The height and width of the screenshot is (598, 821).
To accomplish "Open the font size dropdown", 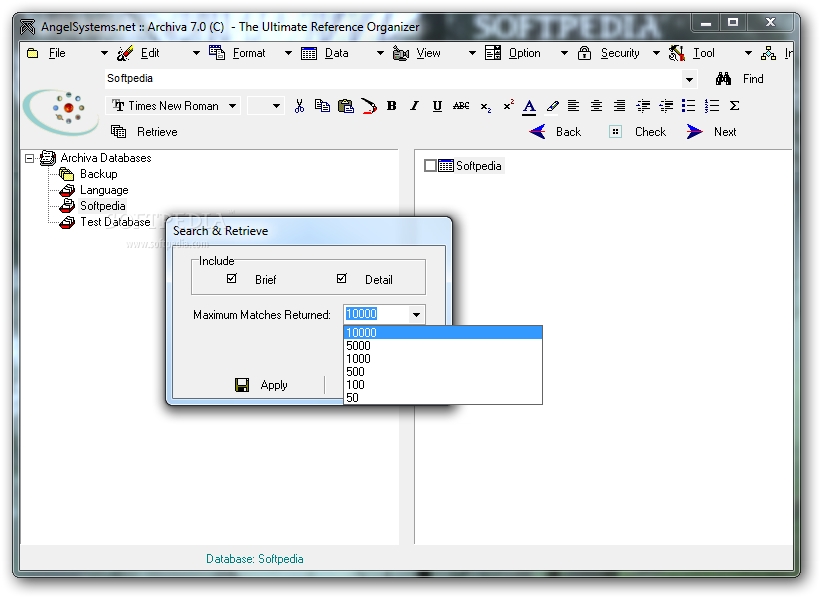I will pyautogui.click(x=276, y=106).
